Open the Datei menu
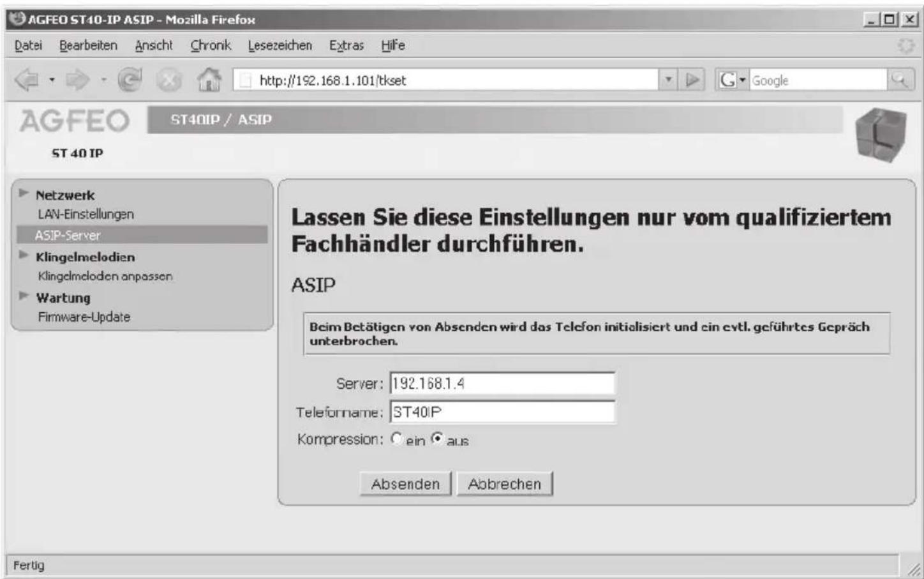 28,45
